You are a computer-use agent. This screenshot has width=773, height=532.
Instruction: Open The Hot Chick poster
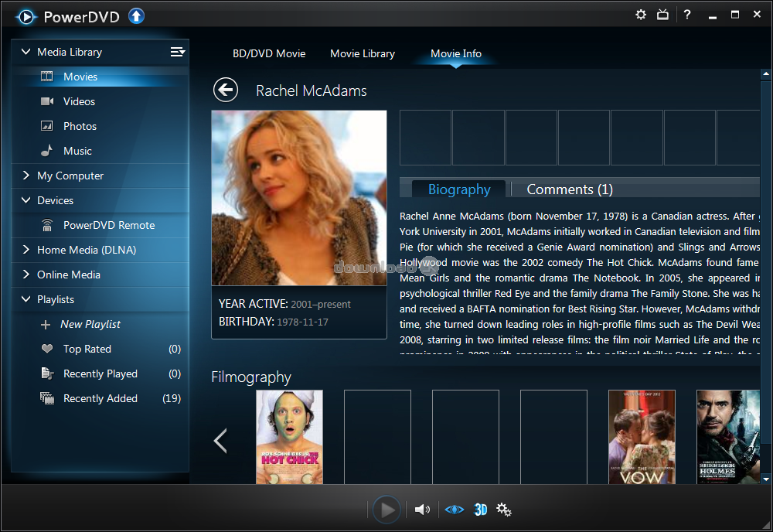(x=289, y=437)
